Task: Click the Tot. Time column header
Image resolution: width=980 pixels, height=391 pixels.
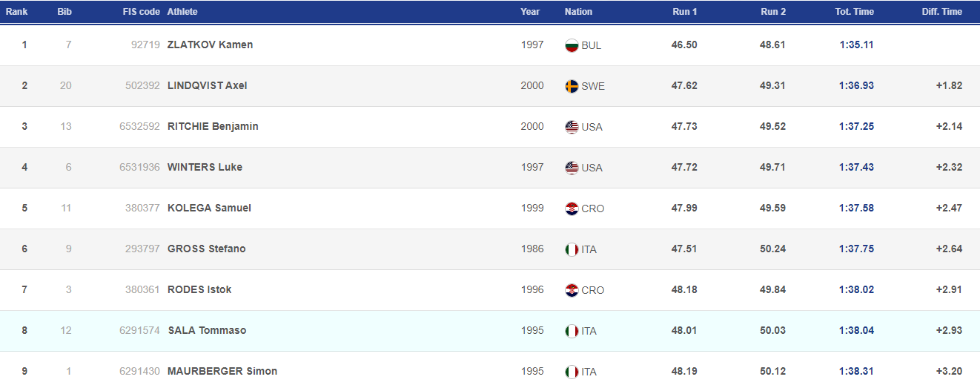Action: click(855, 12)
